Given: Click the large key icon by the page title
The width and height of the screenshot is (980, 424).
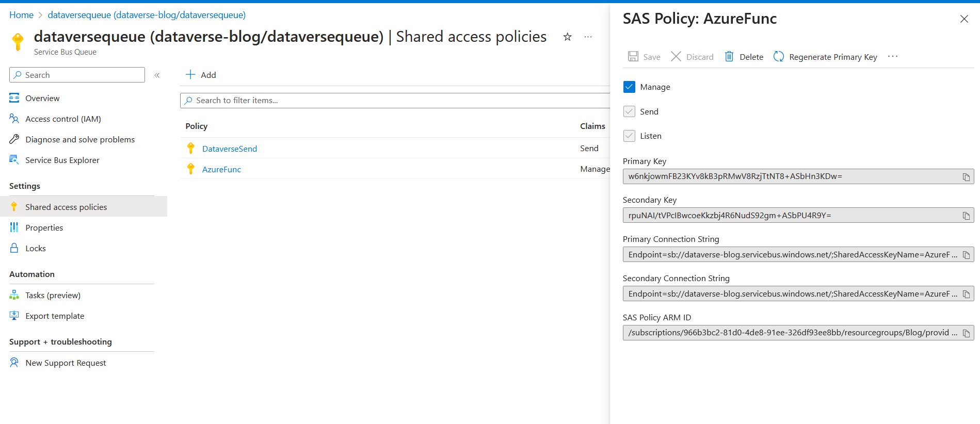Looking at the screenshot, I should point(18,41).
